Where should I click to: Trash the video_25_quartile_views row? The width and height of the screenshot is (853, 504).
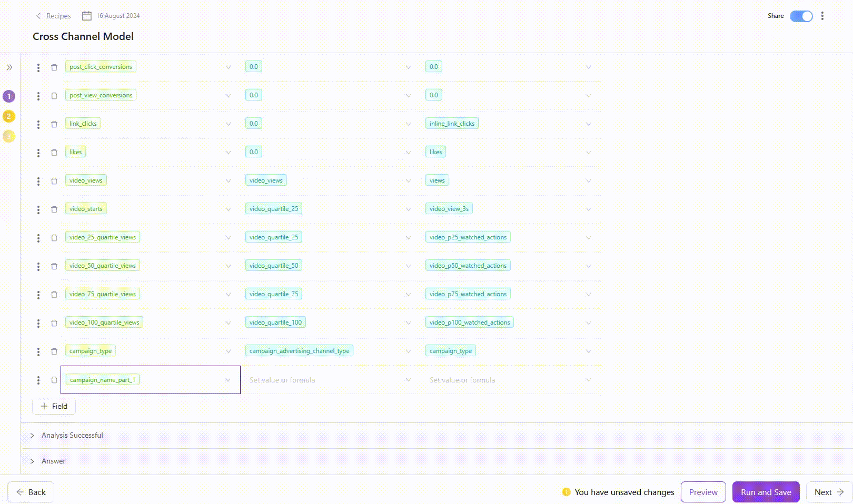[x=54, y=238]
